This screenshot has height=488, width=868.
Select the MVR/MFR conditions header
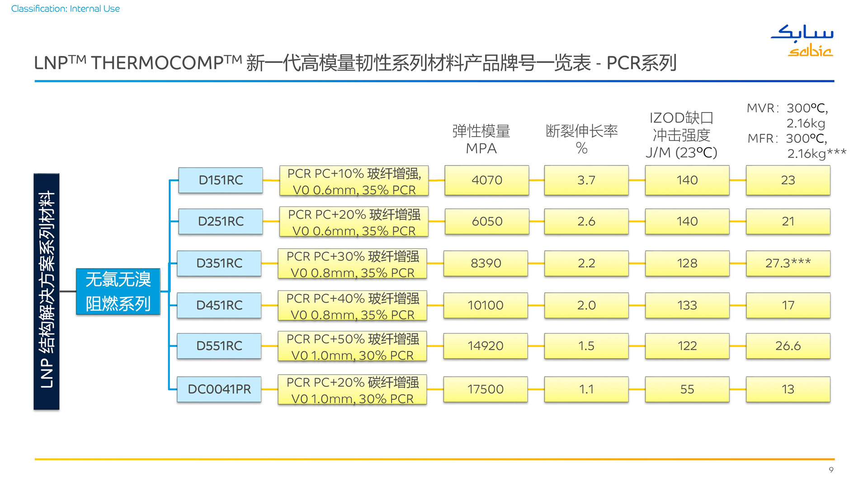pyautogui.click(x=797, y=131)
